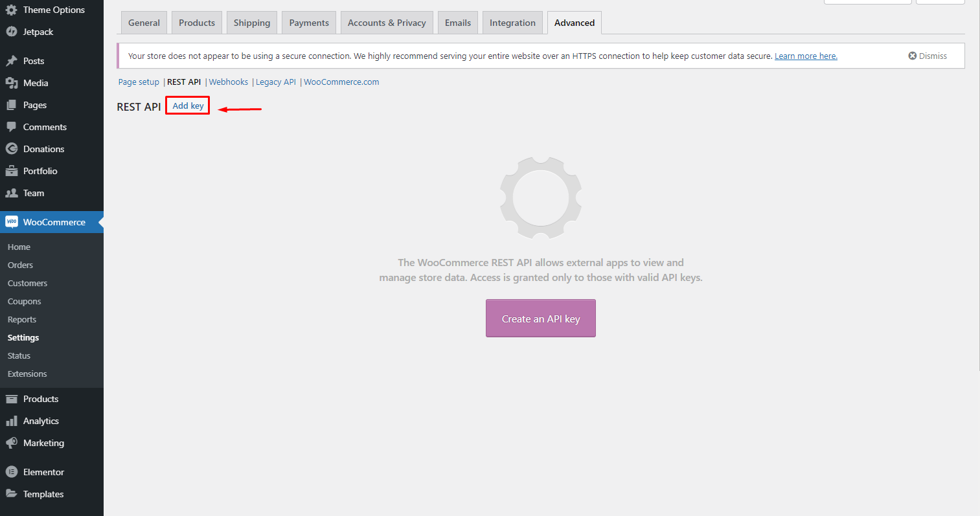
Task: Click the Pages sheet icon
Action: click(x=11, y=105)
